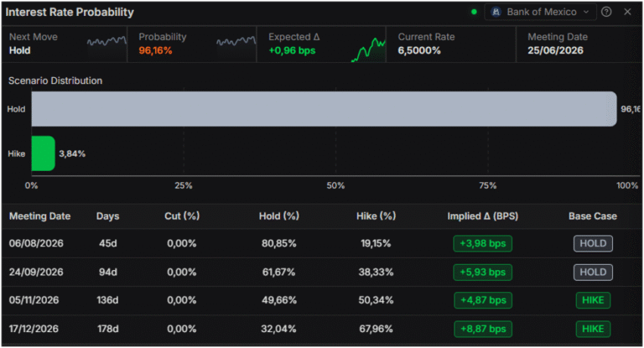Sort by Hold (%) column header
The image size is (644, 348).
pyautogui.click(x=279, y=216)
